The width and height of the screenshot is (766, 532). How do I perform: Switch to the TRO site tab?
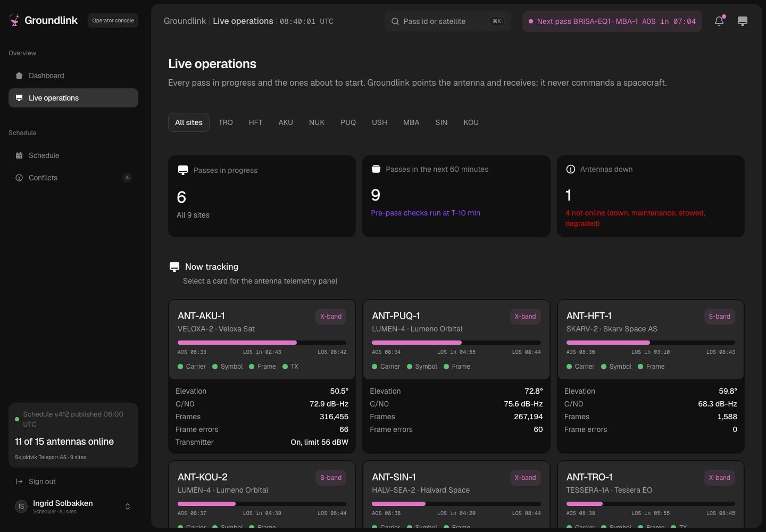[x=226, y=122]
